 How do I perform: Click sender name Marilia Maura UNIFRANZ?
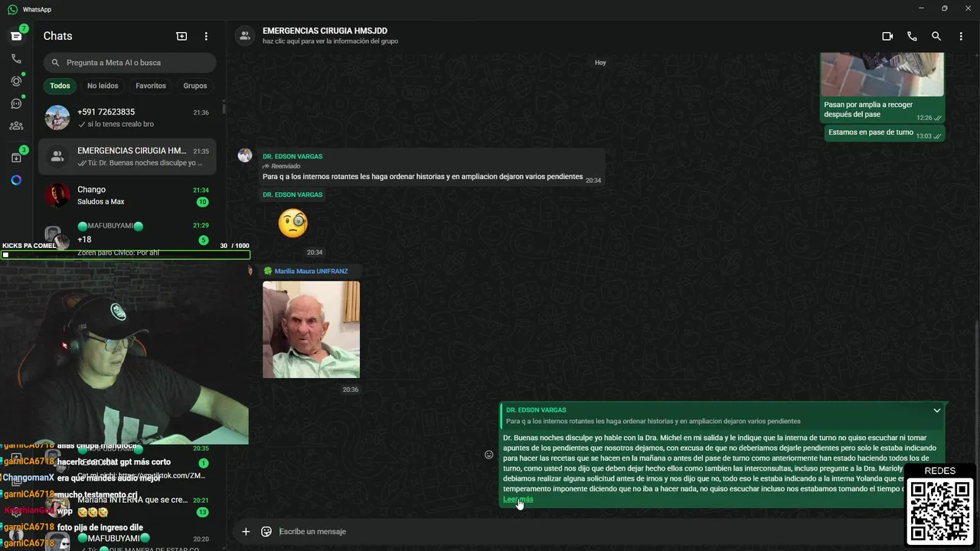tap(311, 271)
